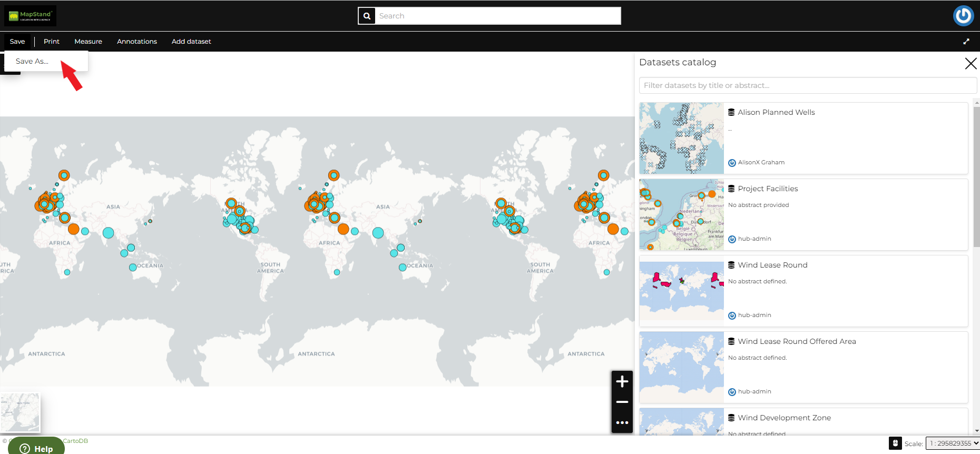Toggle fullscreen with the expand arrows icon
This screenshot has width=980, height=454.
pyautogui.click(x=966, y=42)
